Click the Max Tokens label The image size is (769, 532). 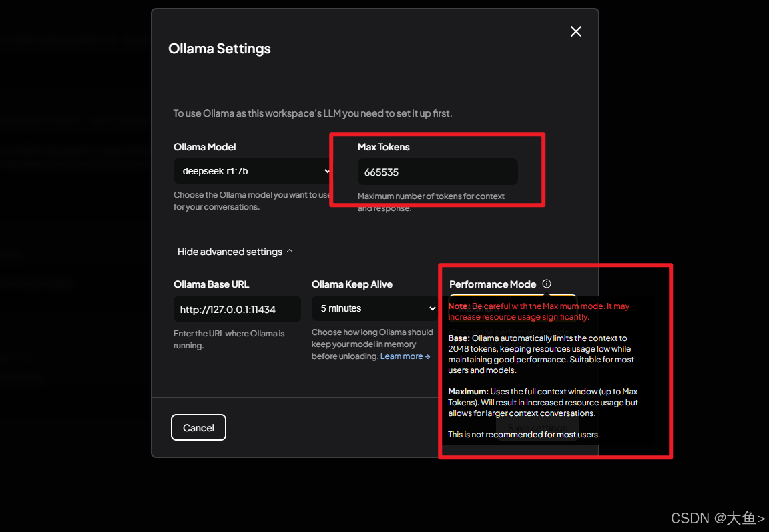tap(384, 147)
